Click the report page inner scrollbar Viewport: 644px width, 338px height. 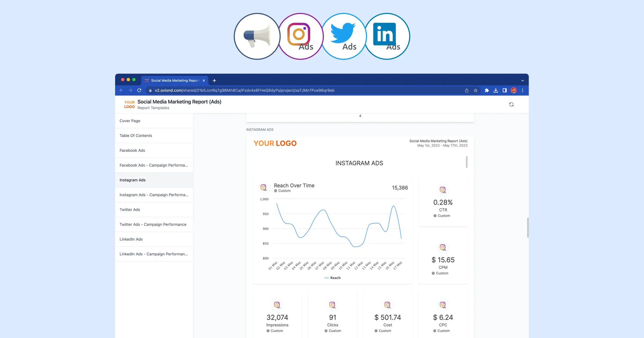click(467, 162)
